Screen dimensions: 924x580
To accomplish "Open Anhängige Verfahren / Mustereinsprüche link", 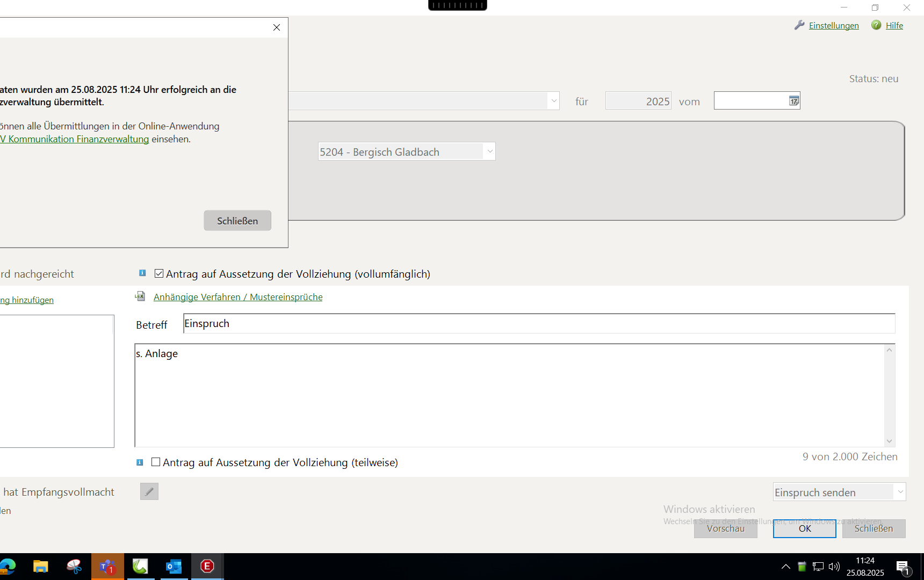I will (238, 297).
